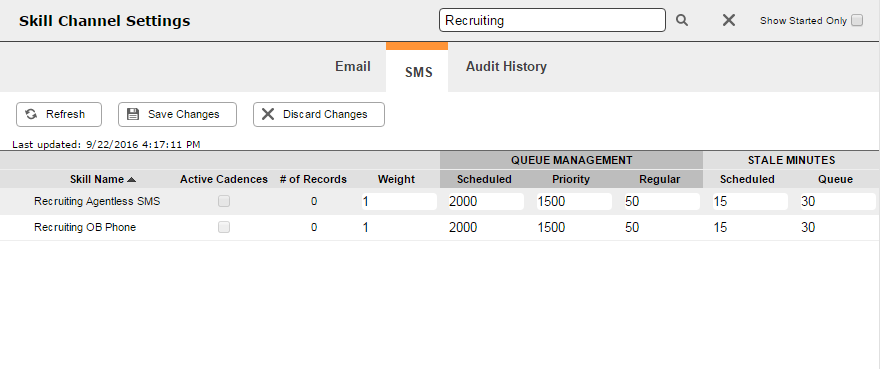
Task: Toggle sort arrow beside Skill Name
Action: 131,180
